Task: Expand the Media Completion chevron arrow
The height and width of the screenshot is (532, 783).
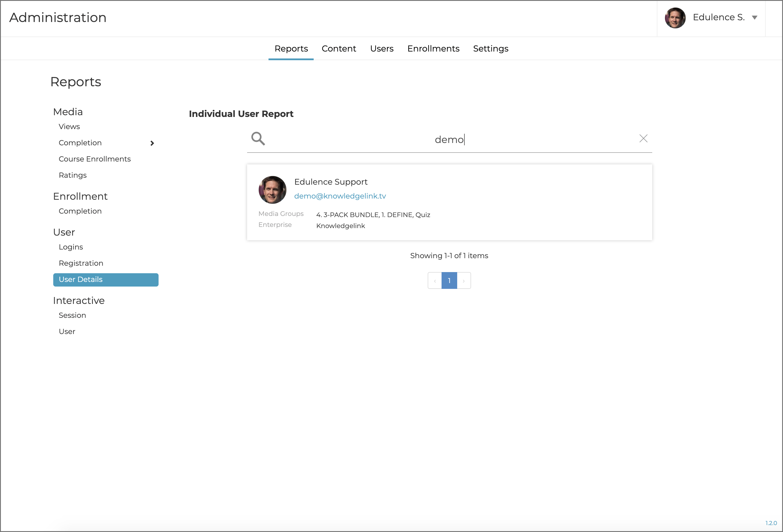Action: pyautogui.click(x=152, y=143)
